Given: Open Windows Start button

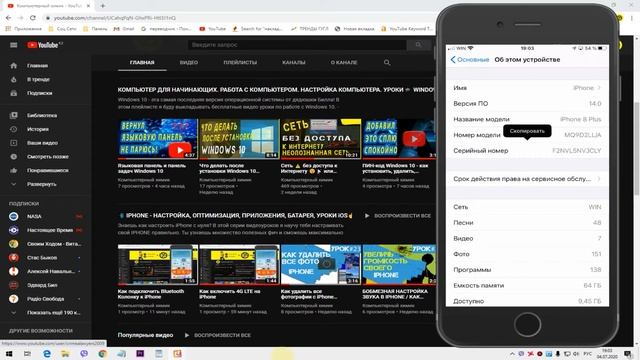Looking at the screenshot, I should 9,353.
